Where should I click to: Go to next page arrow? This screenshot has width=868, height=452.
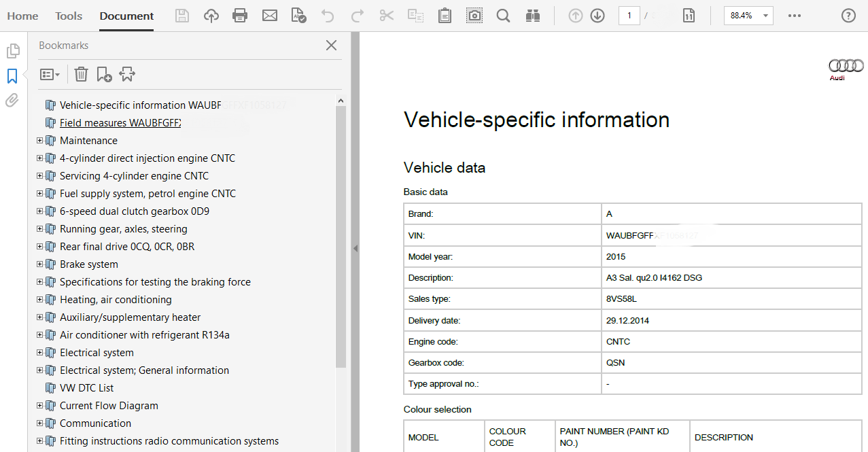click(x=597, y=16)
